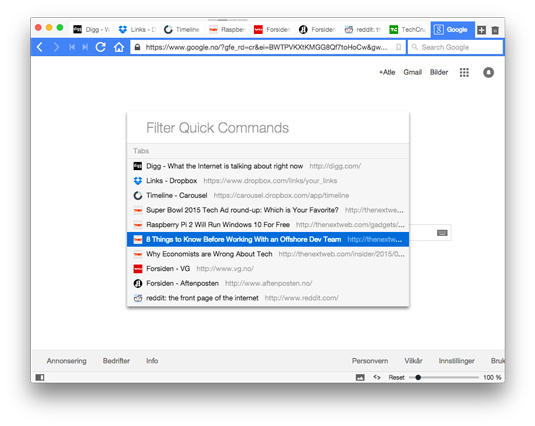Image resolution: width=535 pixels, height=426 pixels.
Task: Switch to the reddit tab
Action: (x=362, y=30)
